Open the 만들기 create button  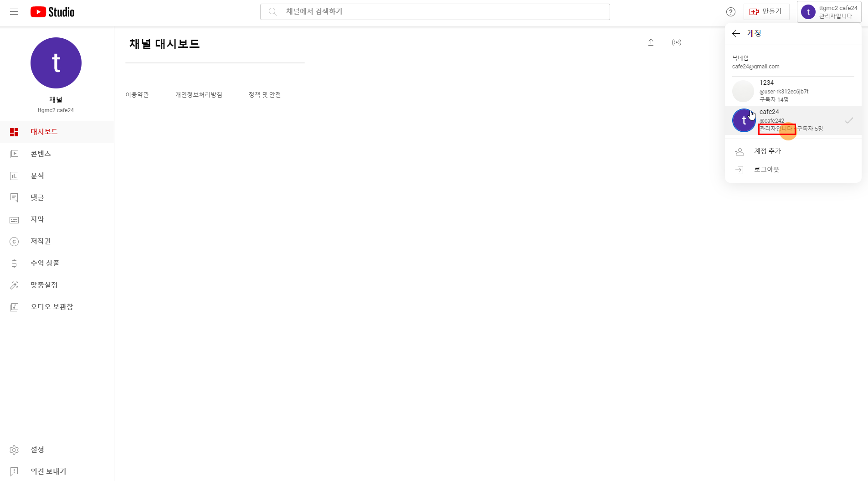pyautogui.click(x=766, y=12)
